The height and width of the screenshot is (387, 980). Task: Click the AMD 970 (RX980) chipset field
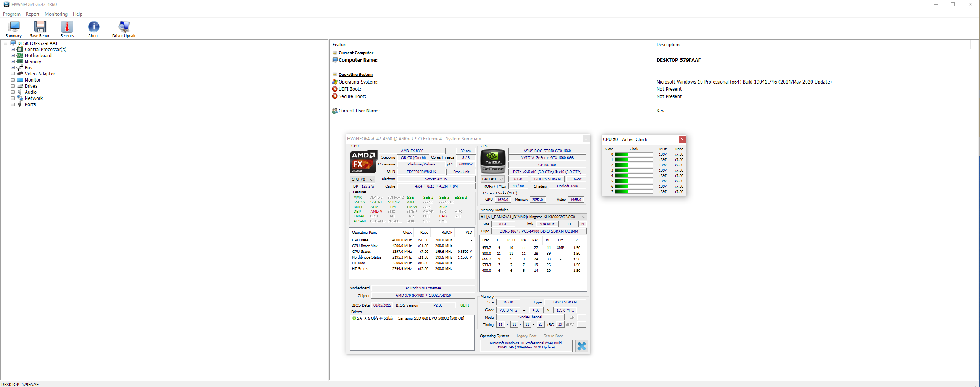[423, 295]
